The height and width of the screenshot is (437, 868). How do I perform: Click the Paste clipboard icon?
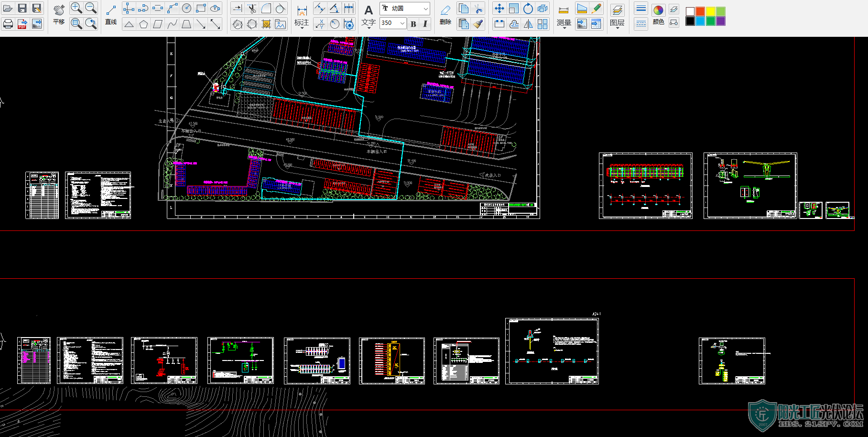(x=463, y=24)
